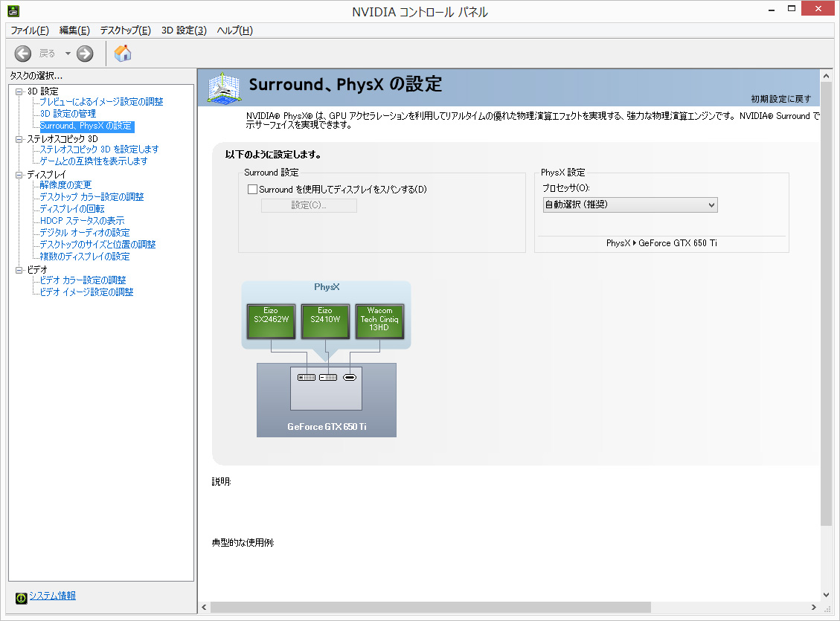Click the 3D 設定 category label
Image resolution: width=840 pixels, height=621 pixels.
[x=43, y=91]
